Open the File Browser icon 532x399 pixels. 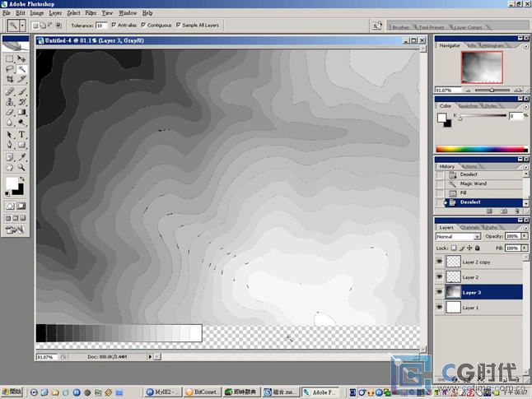(x=377, y=26)
